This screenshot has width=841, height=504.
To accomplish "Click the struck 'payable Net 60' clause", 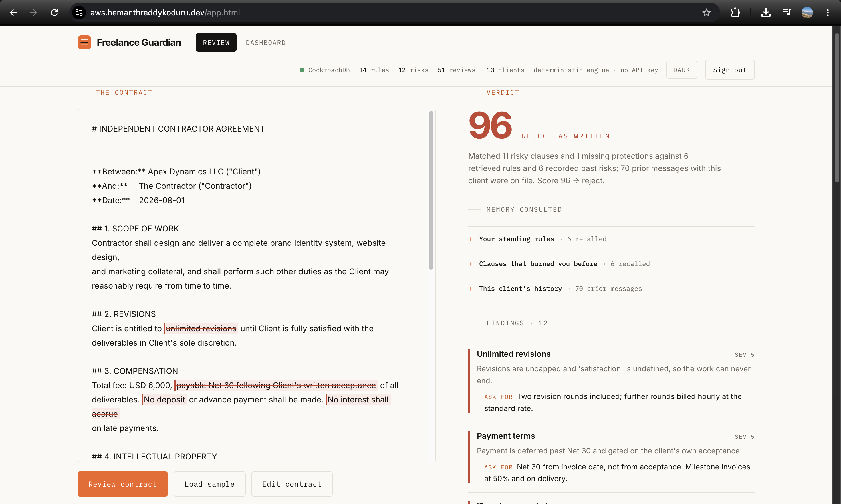I will (x=276, y=385).
